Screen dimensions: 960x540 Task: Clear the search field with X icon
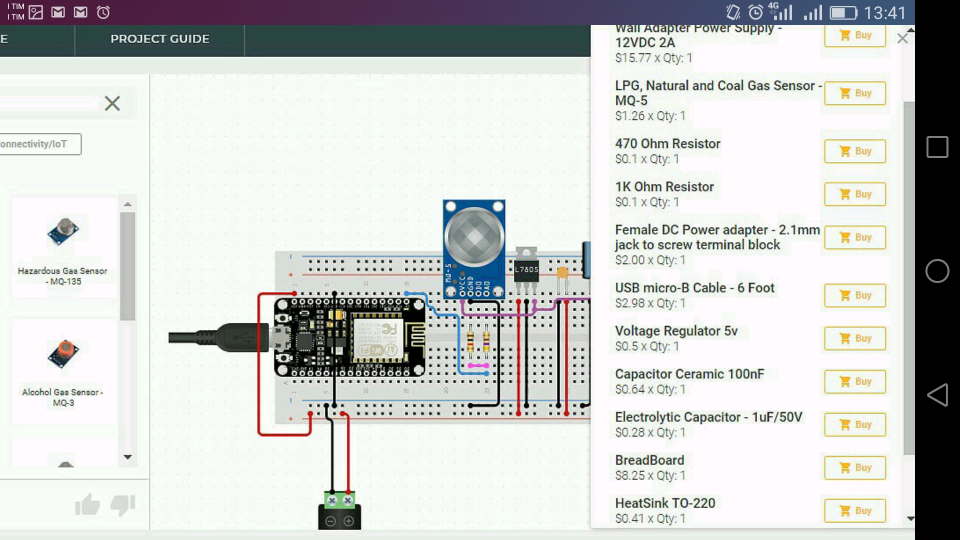(x=112, y=103)
